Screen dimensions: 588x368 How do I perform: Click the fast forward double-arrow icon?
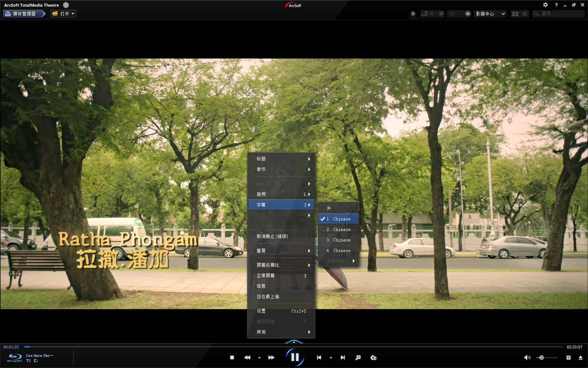271,357
